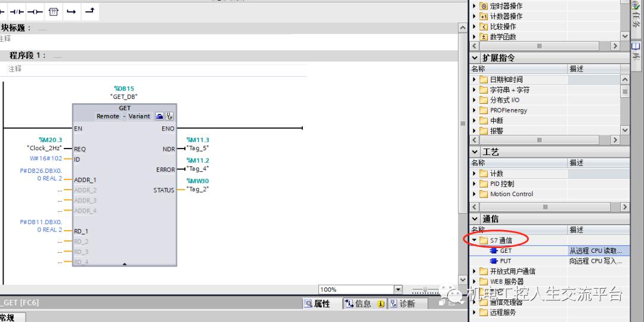Collapse the GET block parameter arrow
This screenshot has height=322, width=644.
coord(125,264)
